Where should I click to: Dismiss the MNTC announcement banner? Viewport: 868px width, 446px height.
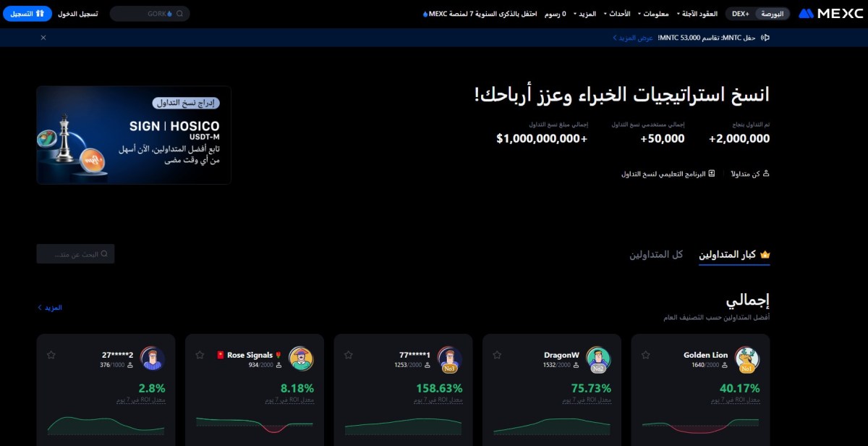pos(43,38)
